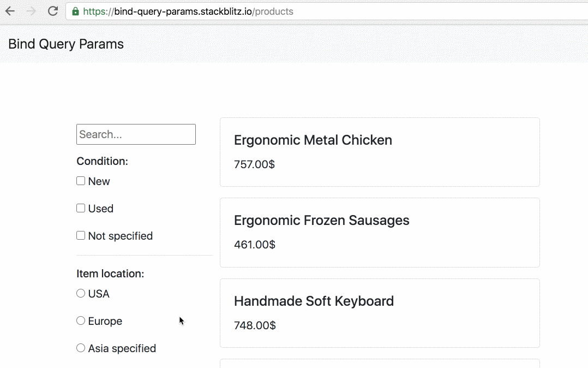Open the Bind Query Params header title

tap(66, 44)
